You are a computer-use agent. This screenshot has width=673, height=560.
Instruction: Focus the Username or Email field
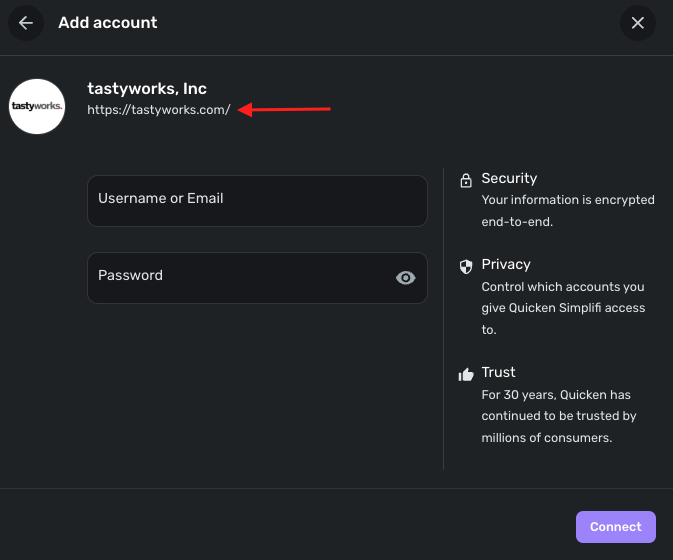[257, 201]
